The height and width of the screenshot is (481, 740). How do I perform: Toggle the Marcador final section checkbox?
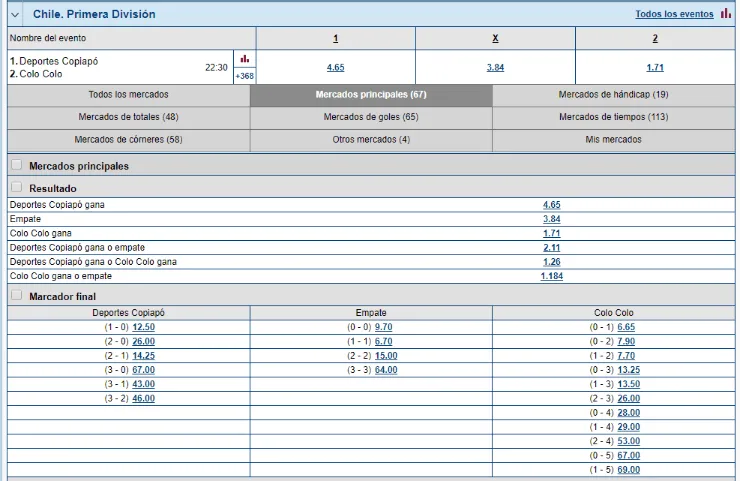point(16,297)
